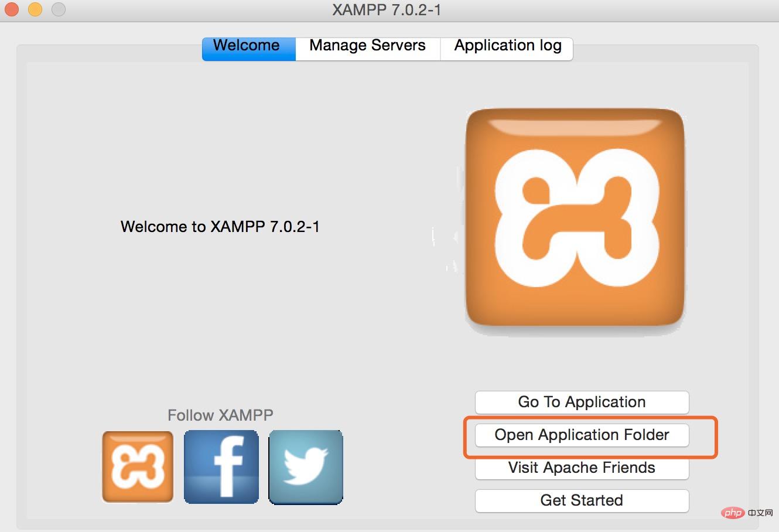
Task: Open the XAMPP follow icon
Action: click(x=138, y=467)
